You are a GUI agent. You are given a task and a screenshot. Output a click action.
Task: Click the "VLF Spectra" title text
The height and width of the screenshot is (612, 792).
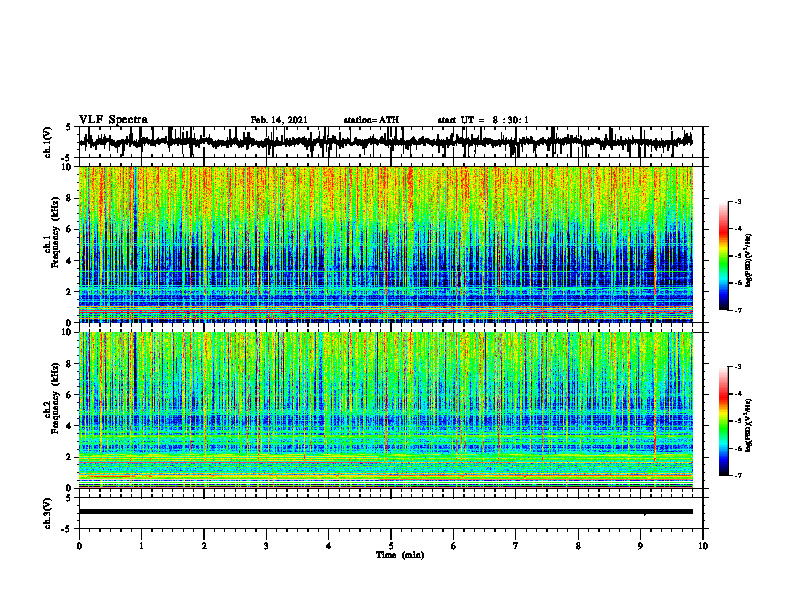113,120
